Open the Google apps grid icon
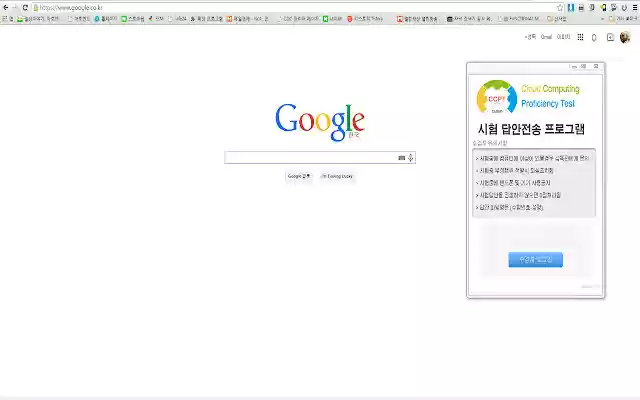640x400 pixels. (580, 37)
